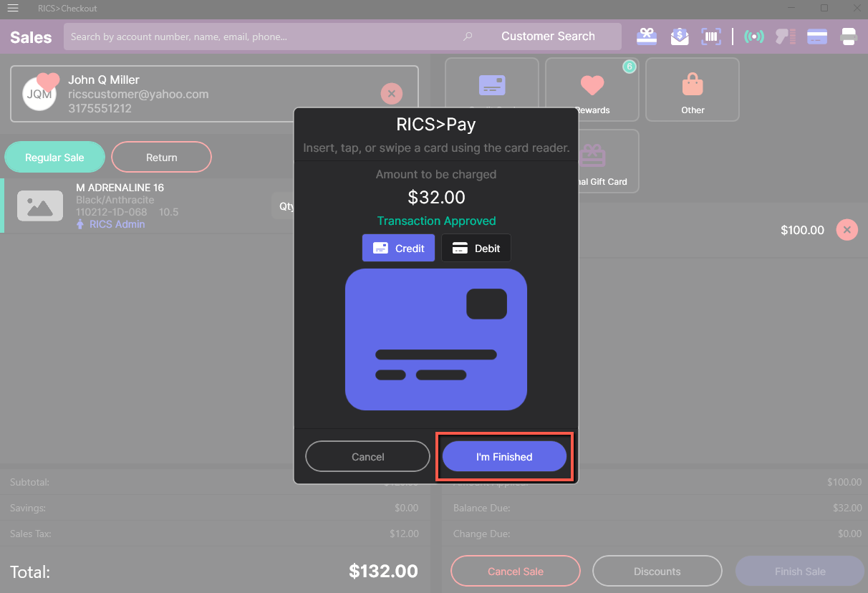
Task: Click the printer icon in header
Action: [x=849, y=37]
